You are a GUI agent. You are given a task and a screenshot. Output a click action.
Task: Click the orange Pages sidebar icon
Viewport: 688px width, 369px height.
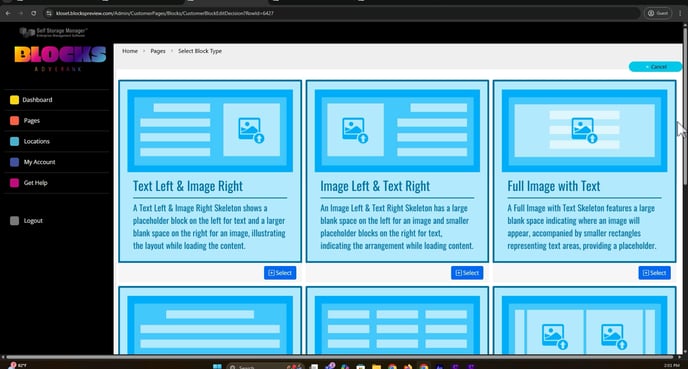(14, 121)
